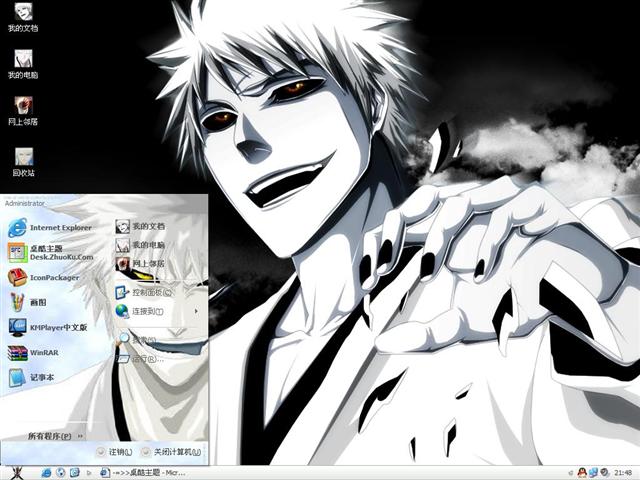Select 网上邻居 in Start menu right column
The height and width of the screenshot is (480, 640).
pos(140,264)
